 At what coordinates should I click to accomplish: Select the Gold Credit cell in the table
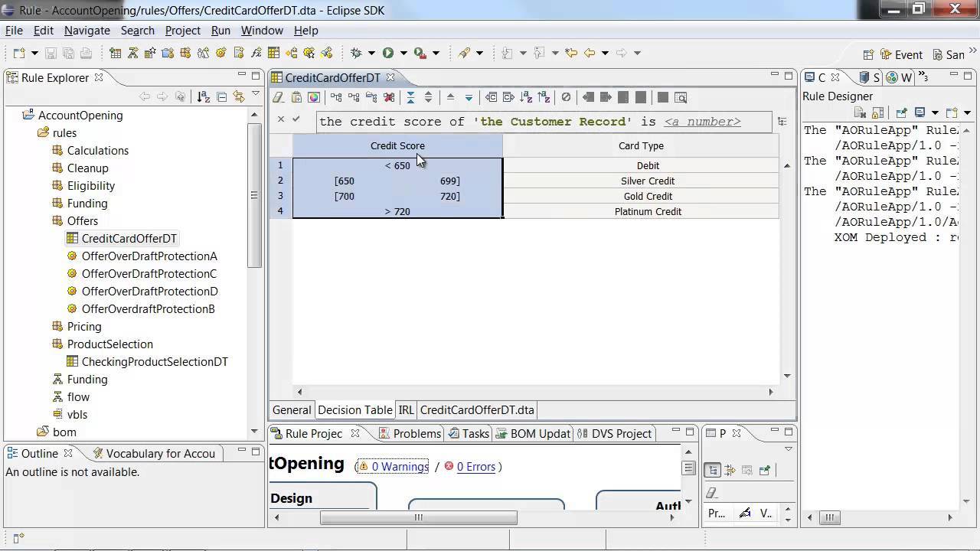point(648,196)
